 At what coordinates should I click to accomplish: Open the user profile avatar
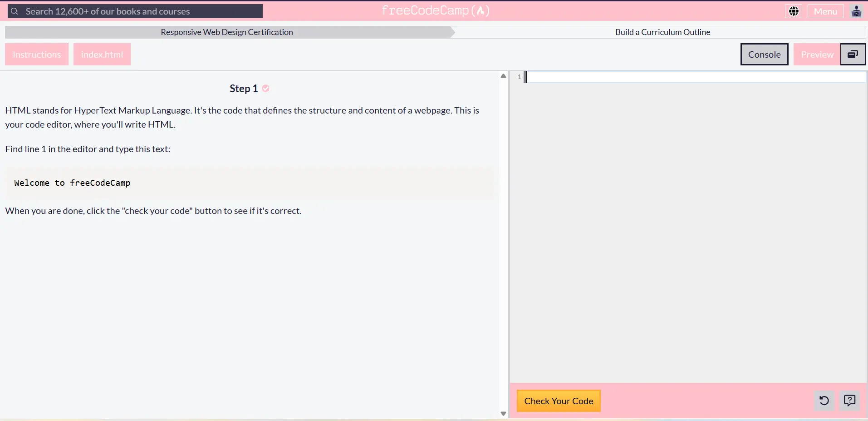(x=856, y=11)
